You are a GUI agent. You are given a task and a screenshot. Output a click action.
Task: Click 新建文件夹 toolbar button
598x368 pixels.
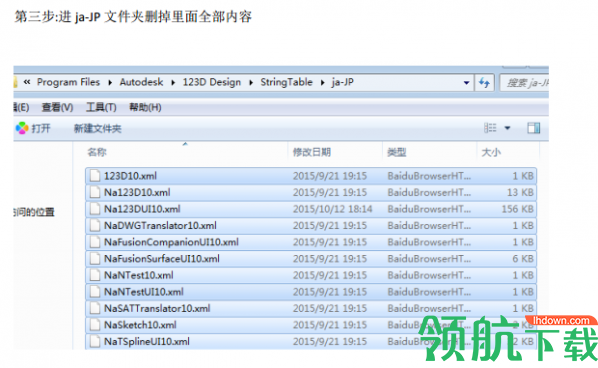pos(97,129)
